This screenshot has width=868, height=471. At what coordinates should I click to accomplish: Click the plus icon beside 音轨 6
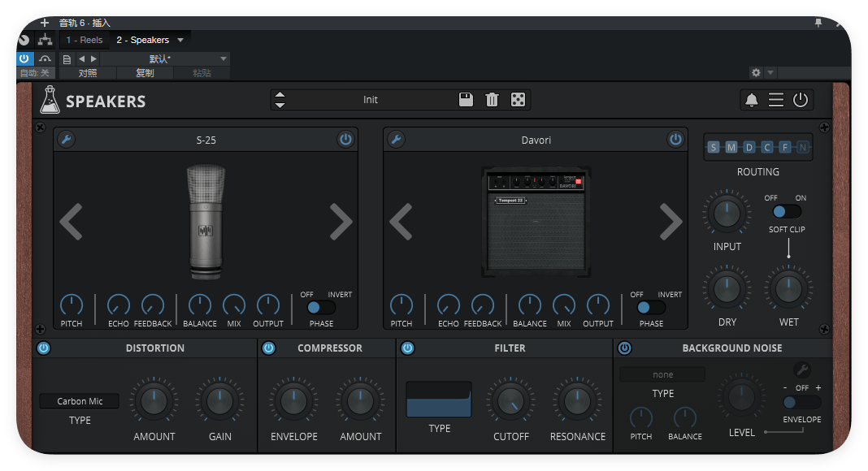point(45,23)
